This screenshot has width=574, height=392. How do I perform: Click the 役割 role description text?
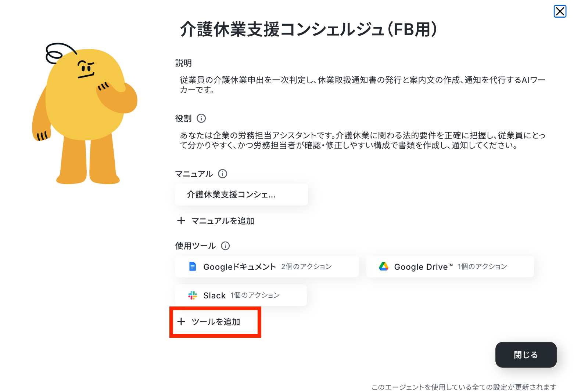click(x=362, y=140)
